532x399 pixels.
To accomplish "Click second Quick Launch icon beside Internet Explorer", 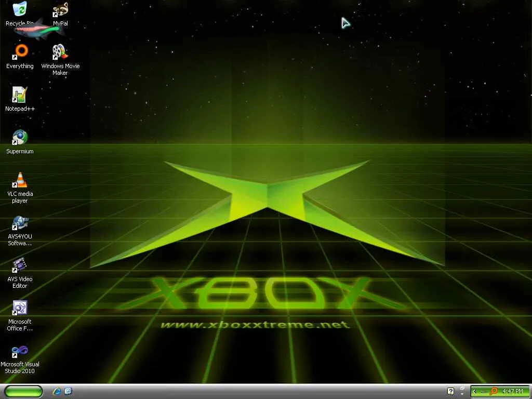I will (68, 391).
